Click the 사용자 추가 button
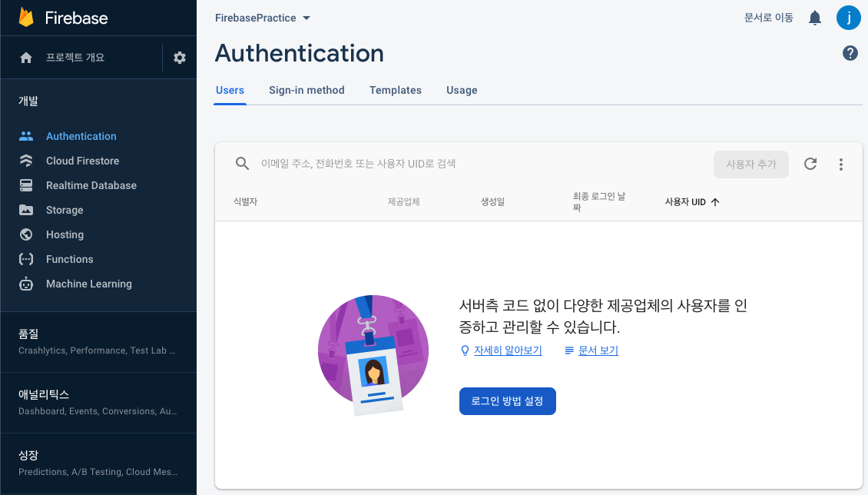868x495 pixels. tap(751, 164)
